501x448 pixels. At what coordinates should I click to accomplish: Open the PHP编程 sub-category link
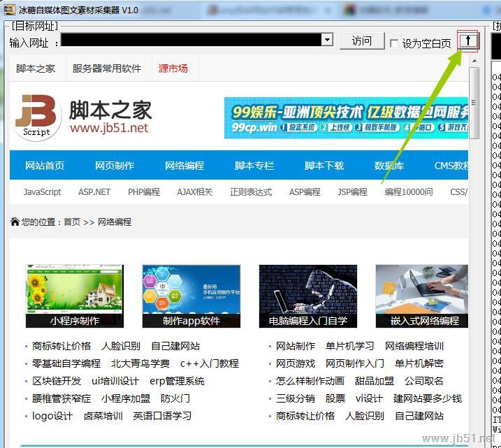coord(144,192)
